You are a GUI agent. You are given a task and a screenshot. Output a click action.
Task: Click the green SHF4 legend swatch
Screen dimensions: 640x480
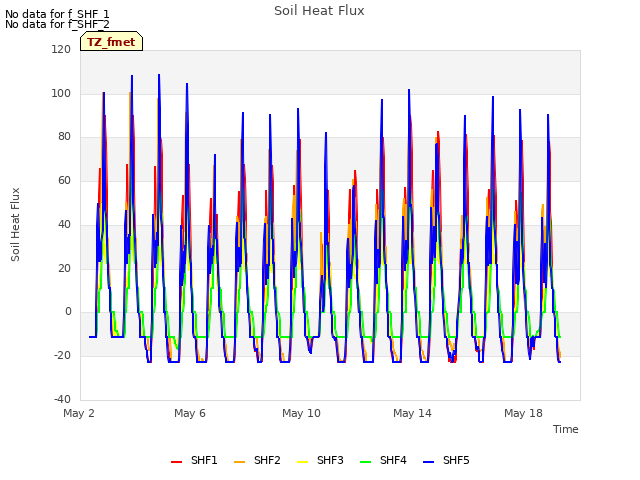point(365,462)
